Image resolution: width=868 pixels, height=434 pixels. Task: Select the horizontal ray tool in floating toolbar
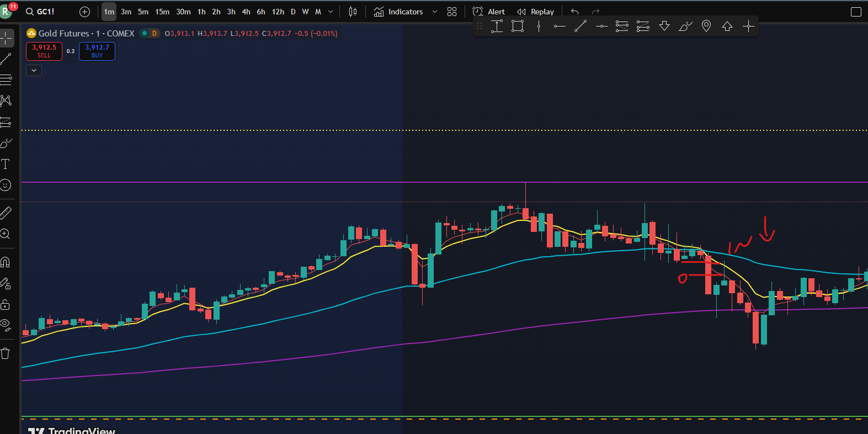[x=560, y=26]
